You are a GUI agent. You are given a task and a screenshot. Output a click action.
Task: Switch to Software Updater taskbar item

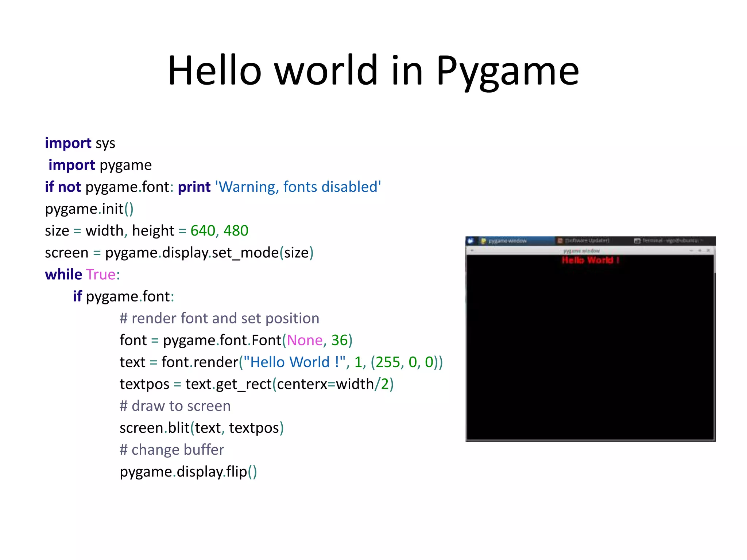(587, 241)
